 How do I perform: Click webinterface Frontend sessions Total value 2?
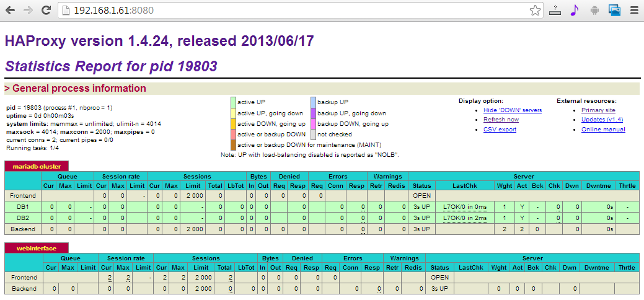tap(231, 278)
